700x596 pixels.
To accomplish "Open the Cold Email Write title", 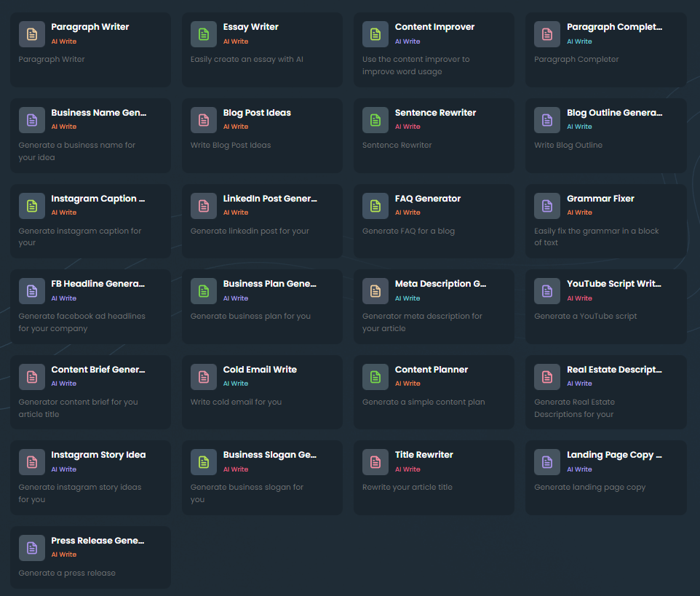I will click(x=260, y=369).
